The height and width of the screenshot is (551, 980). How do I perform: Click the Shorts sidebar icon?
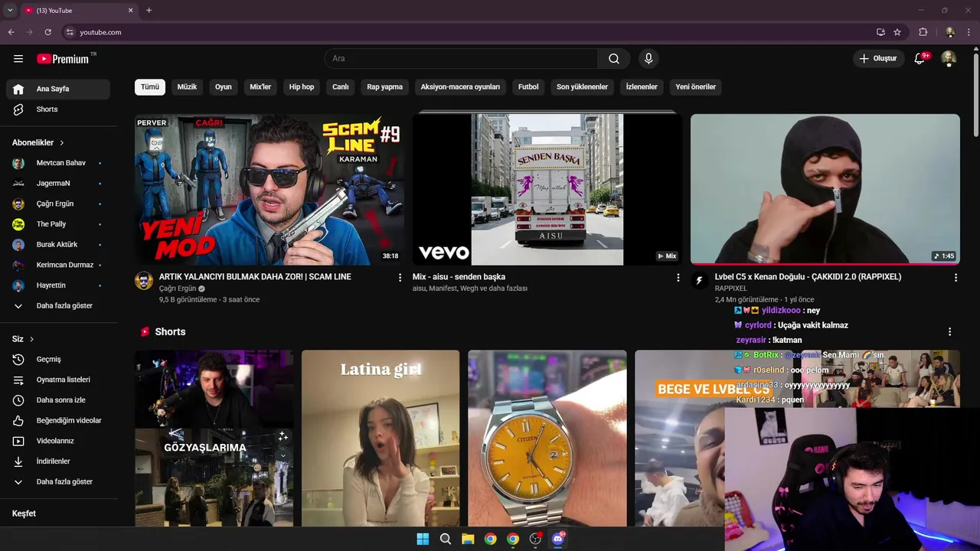pyautogui.click(x=18, y=109)
